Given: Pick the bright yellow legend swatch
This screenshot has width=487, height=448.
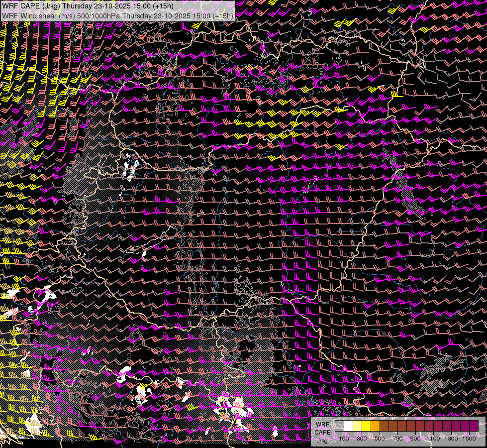Looking at the screenshot, I should click(367, 426).
